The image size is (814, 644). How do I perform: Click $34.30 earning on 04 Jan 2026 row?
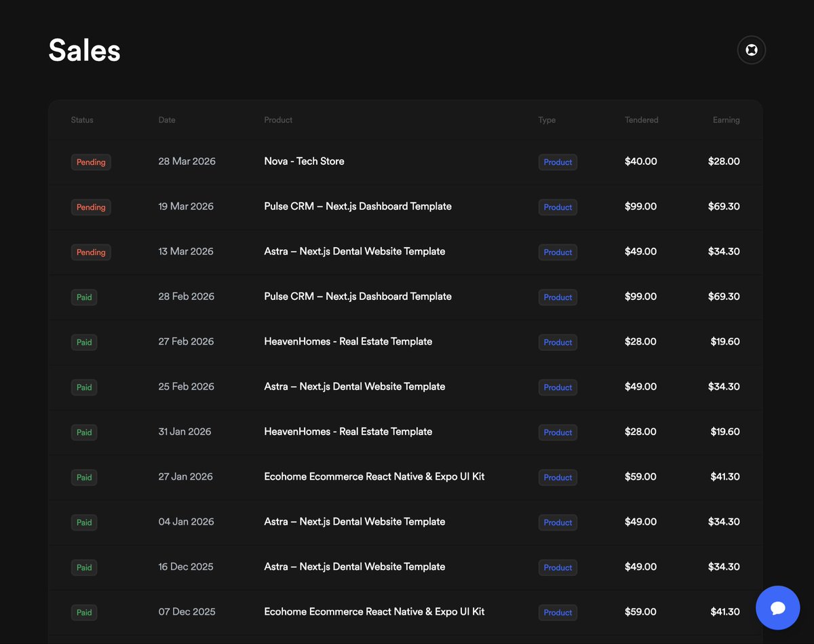point(724,522)
